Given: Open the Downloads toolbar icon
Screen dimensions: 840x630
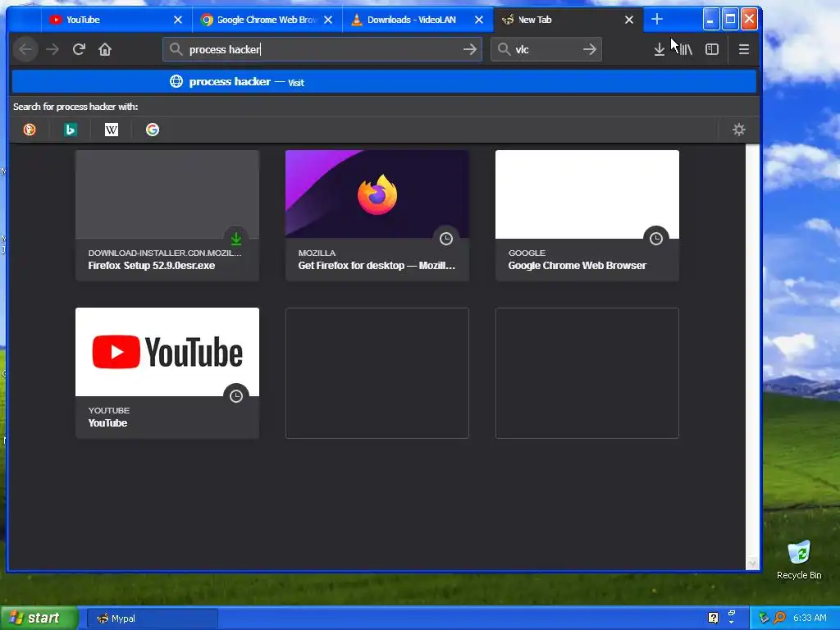Looking at the screenshot, I should [x=659, y=49].
